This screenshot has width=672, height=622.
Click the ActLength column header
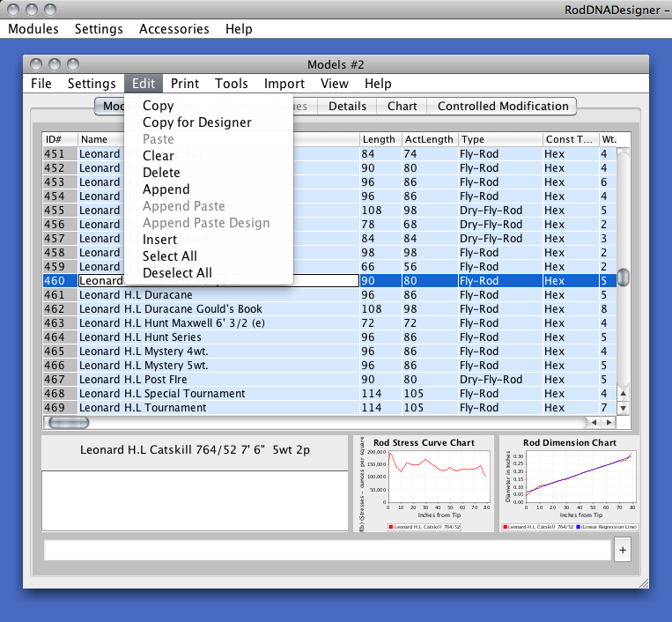pyautogui.click(x=430, y=139)
